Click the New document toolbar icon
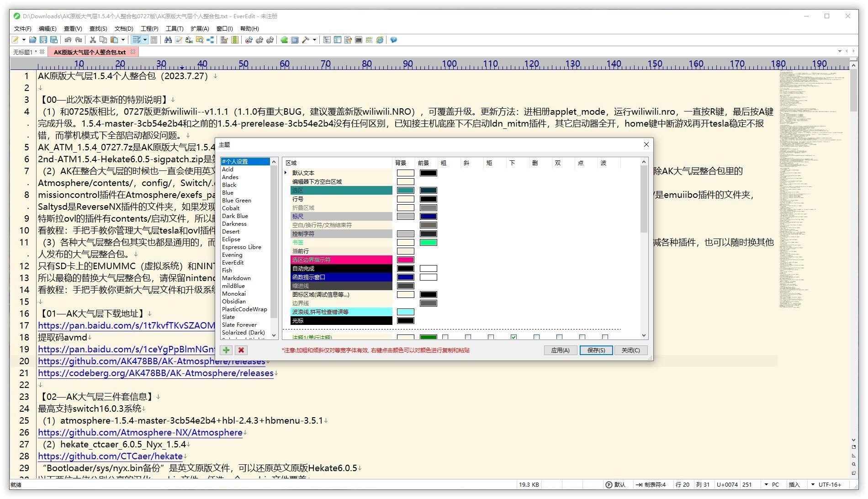868x499 pixels. pyautogui.click(x=16, y=40)
